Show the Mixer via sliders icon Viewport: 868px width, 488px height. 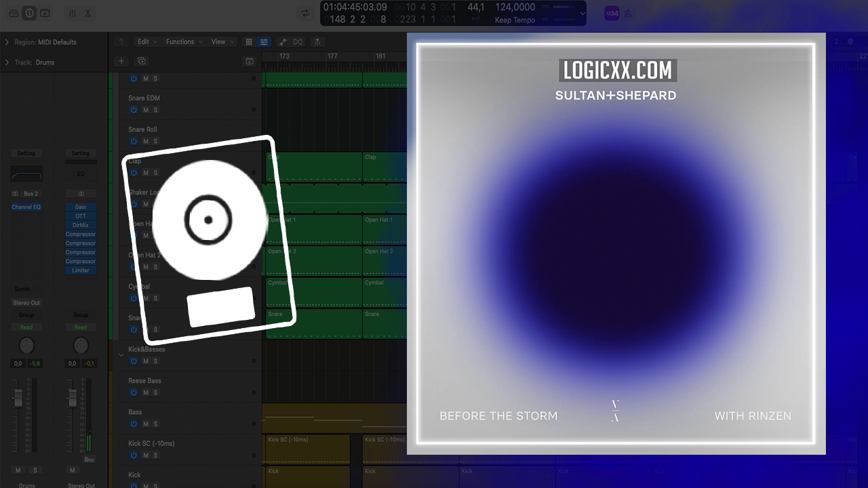pyautogui.click(x=73, y=13)
